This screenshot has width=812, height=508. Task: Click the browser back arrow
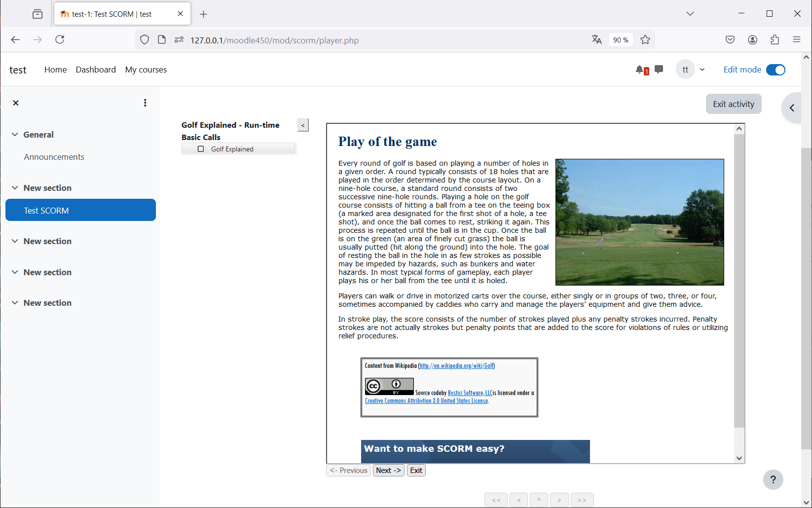[15, 40]
